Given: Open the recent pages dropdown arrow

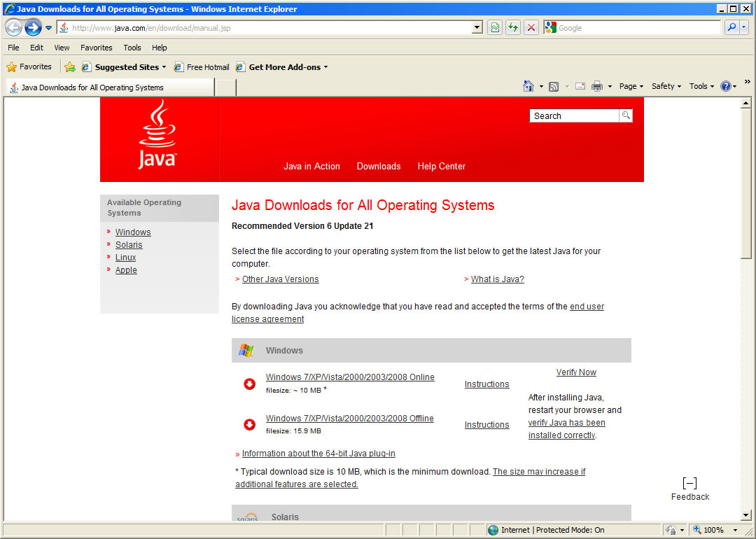Looking at the screenshot, I should click(x=49, y=28).
